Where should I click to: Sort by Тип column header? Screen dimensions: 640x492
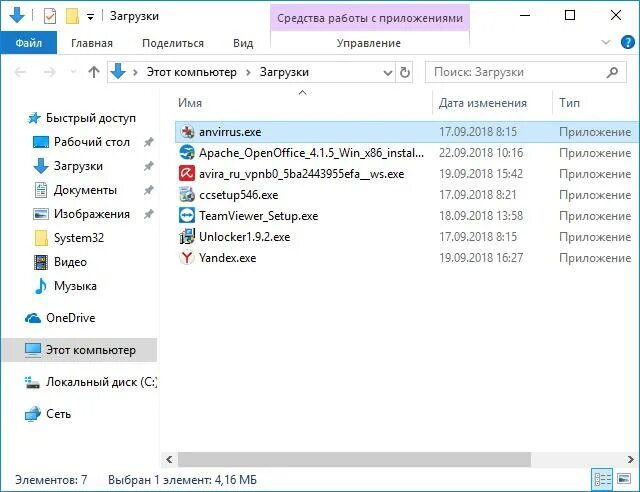point(569,103)
